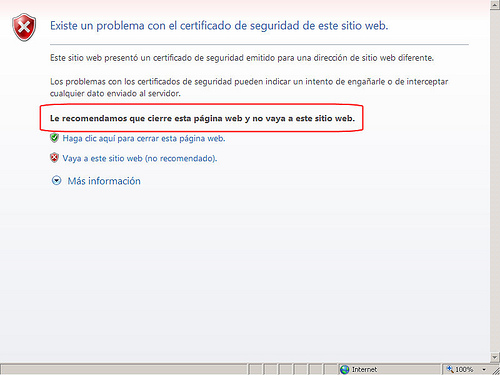This screenshot has height=375, width=500.
Task: Click the 'Los problemas con los certificados' paragraph
Action: (249, 87)
